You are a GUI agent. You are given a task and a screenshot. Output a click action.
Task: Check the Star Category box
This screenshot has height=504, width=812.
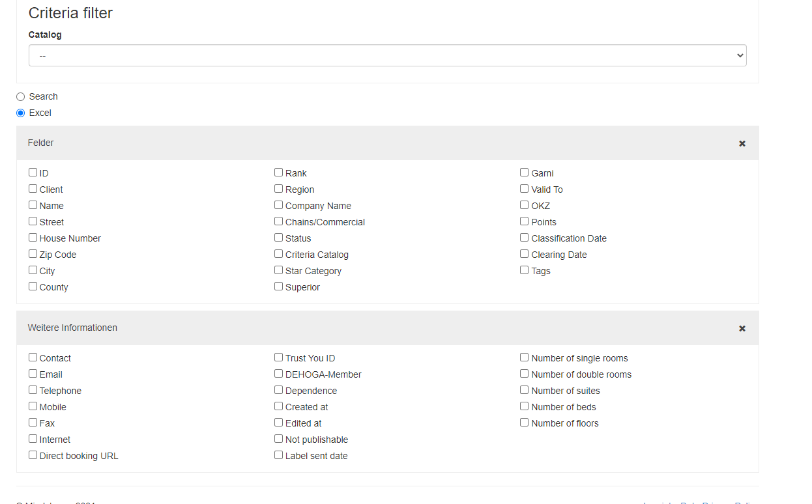point(279,270)
